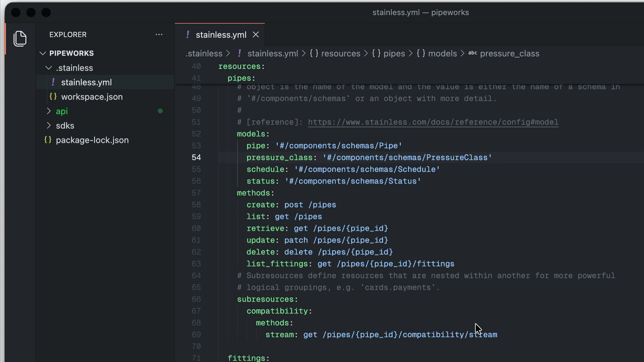This screenshot has width=644, height=362.
Task: Select the stainless.yml tab
Action: [221, 35]
